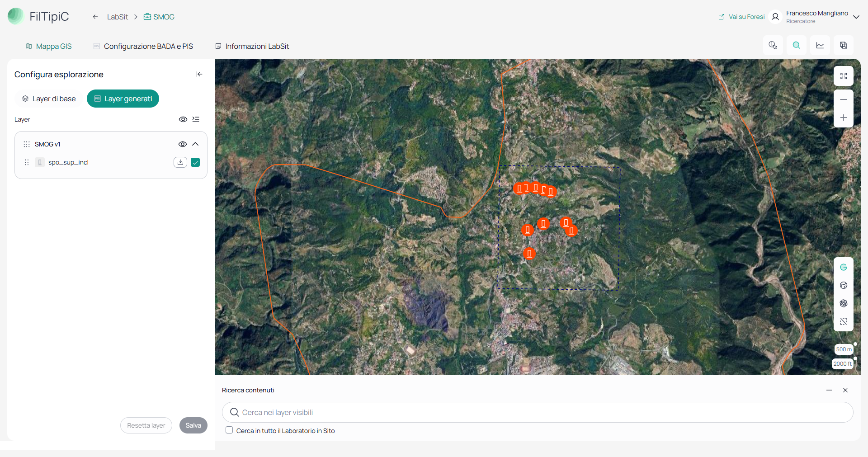Viewport: 868px width, 457px height.
Task: Close the Ricerca contenuti panel
Action: click(x=845, y=390)
